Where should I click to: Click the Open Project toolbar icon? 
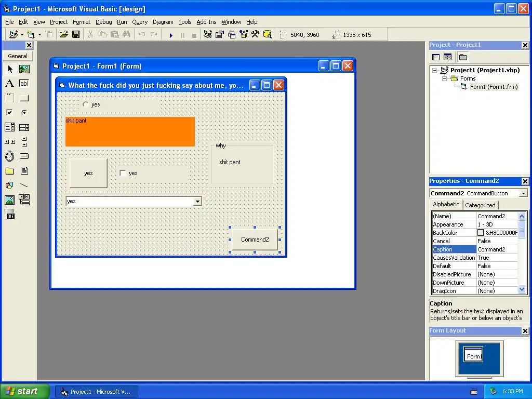63,34
